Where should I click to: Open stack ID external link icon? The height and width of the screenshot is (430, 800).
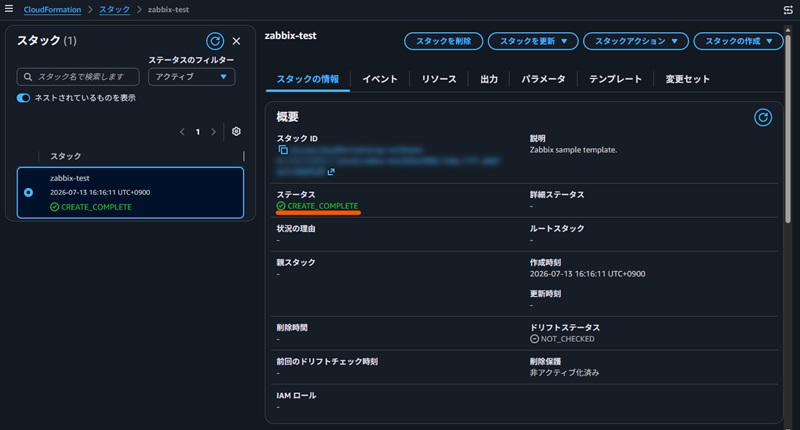point(331,172)
